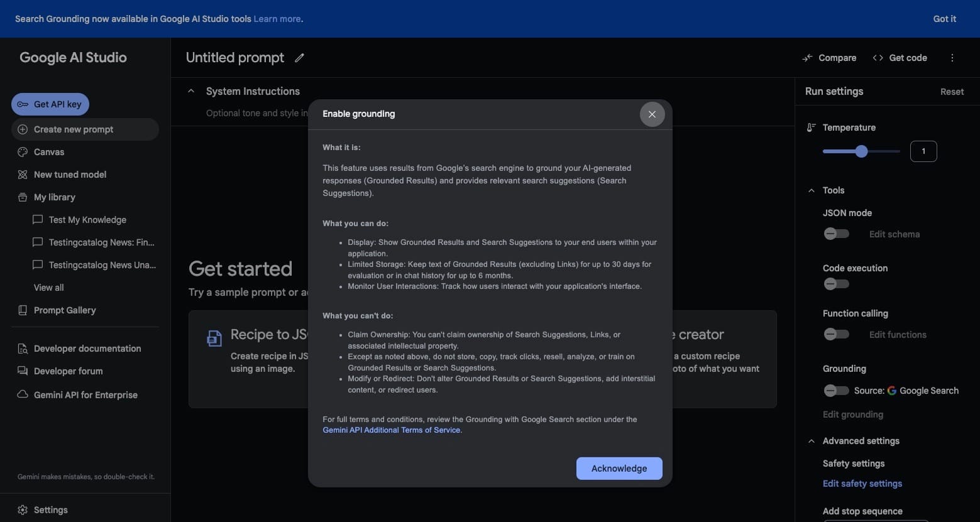
Task: Rename prompt using the pencil icon
Action: [299, 57]
